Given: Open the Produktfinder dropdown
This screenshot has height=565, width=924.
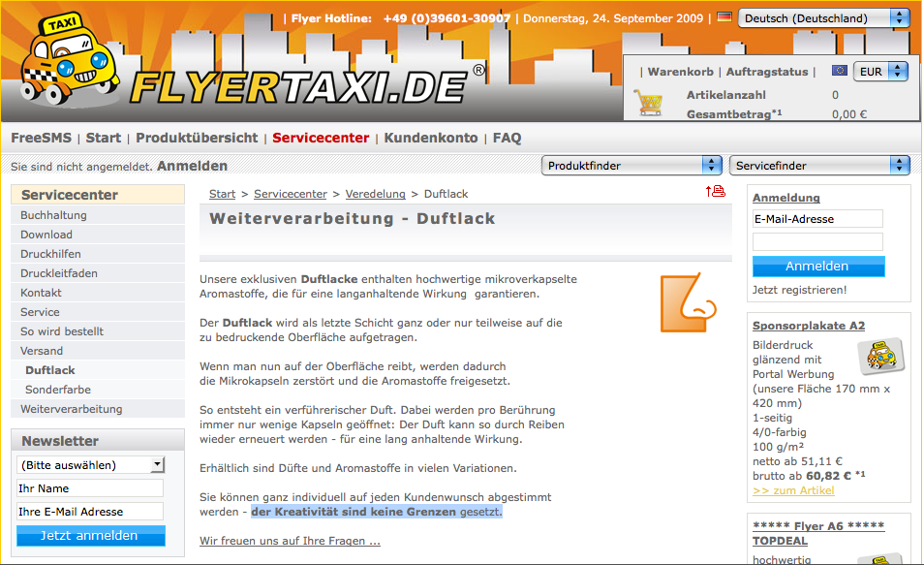Looking at the screenshot, I should click(x=631, y=166).
